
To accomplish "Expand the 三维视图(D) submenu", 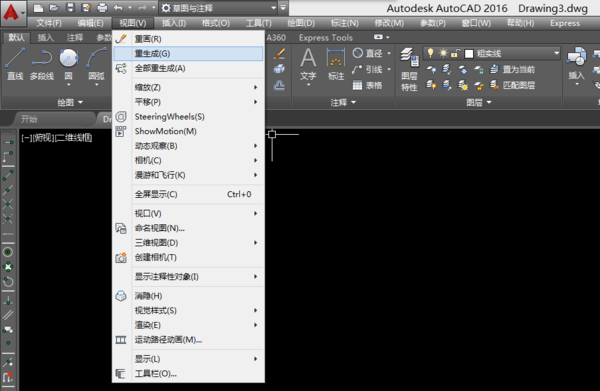I will pyautogui.click(x=188, y=243).
